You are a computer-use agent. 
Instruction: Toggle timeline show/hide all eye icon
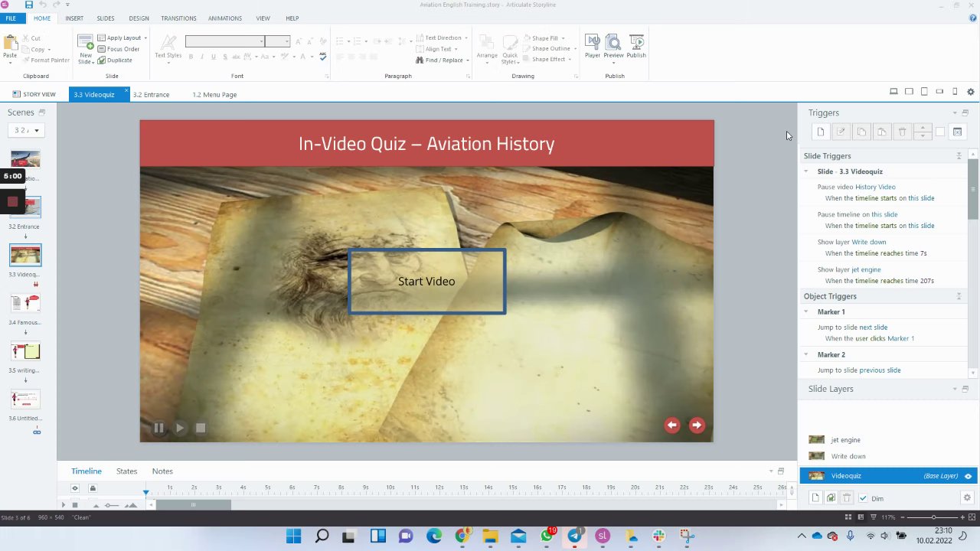point(75,488)
